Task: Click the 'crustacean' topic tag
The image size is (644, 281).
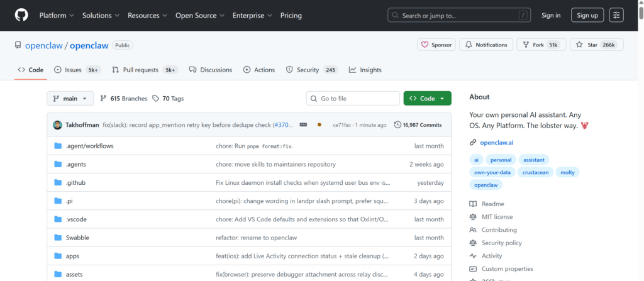Action: [x=536, y=172]
